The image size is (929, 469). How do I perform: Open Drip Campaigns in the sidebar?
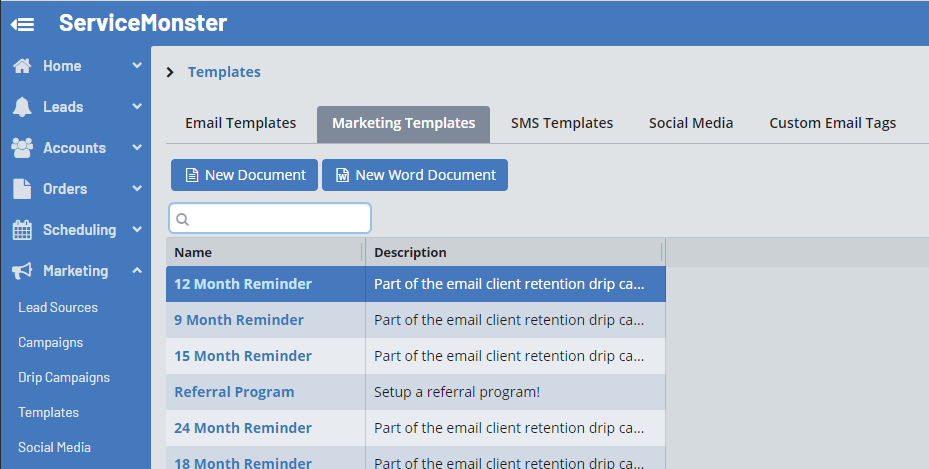pos(64,378)
